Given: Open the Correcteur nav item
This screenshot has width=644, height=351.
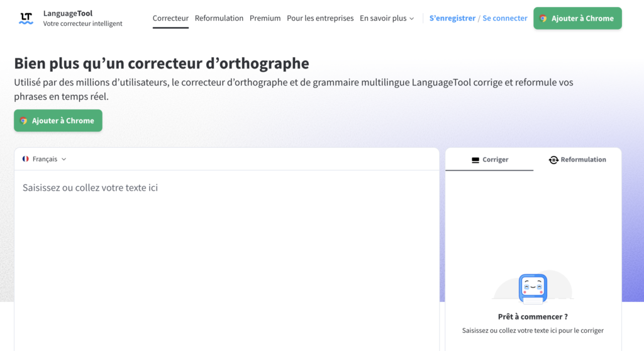Looking at the screenshot, I should point(170,18).
